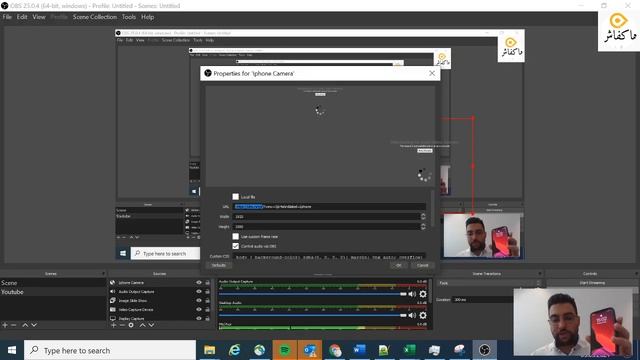Hide the iPhone Camera source
The width and height of the screenshot is (640, 360).
tap(199, 282)
